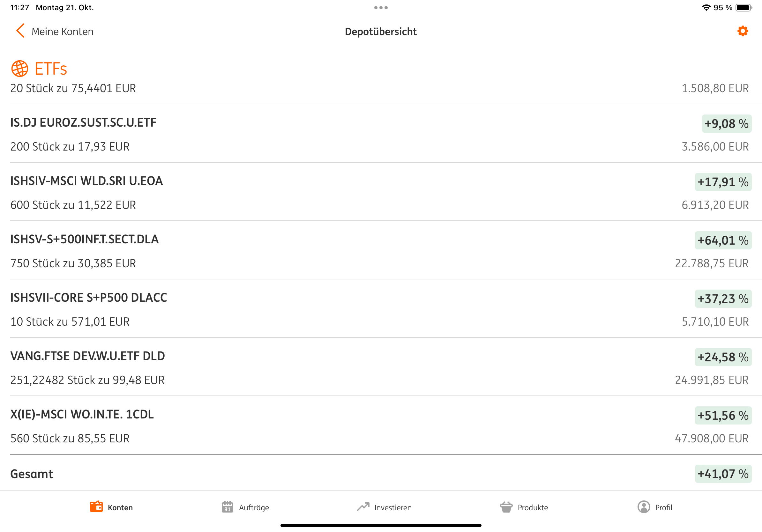Image resolution: width=762 pixels, height=532 pixels.
Task: Tap the Gesamt +41,07 % badge
Action: 723,474
